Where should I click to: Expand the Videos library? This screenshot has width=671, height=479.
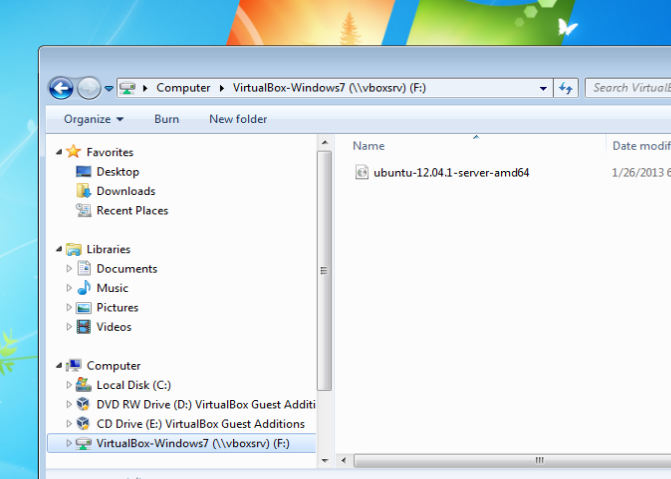pyautogui.click(x=69, y=327)
